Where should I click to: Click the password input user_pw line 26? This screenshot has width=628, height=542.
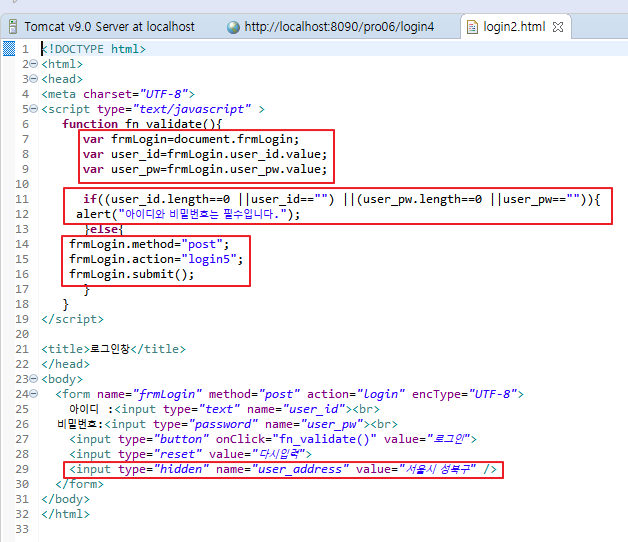pos(227,424)
